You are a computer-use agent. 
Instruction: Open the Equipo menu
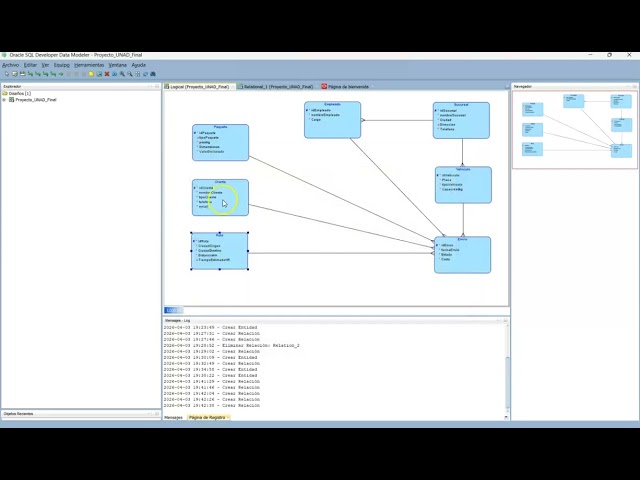[62, 65]
